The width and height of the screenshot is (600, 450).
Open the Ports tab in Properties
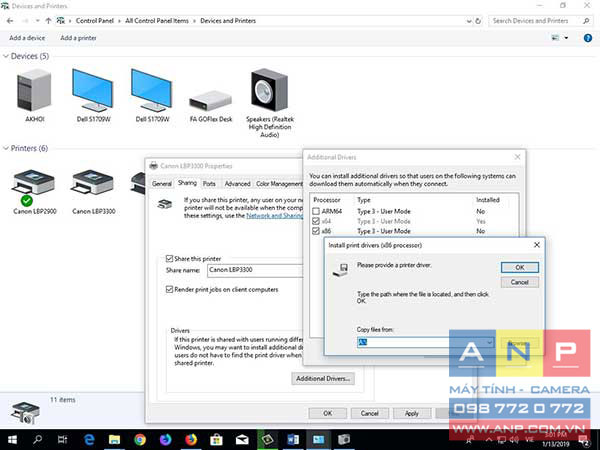(x=209, y=184)
